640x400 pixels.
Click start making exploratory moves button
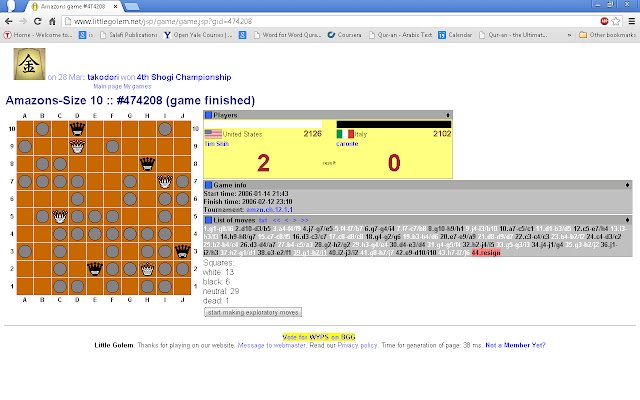coord(253,312)
